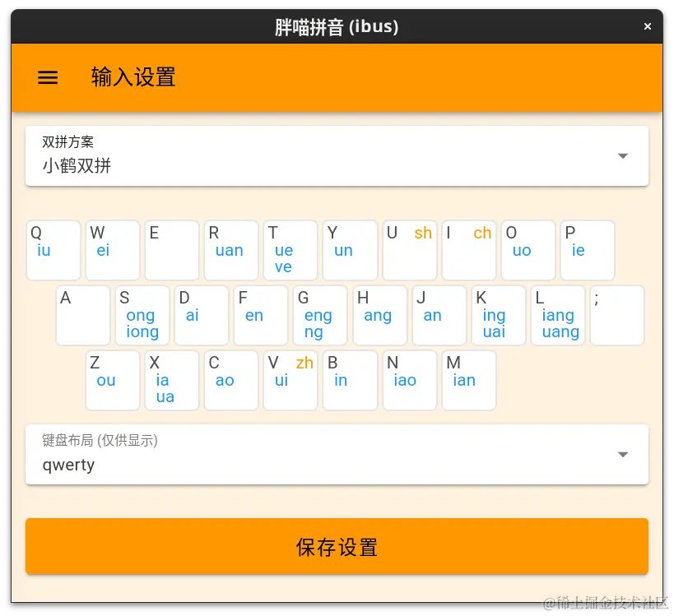Click the P key card showing ie
Screen dimensions: 674x616
click(588, 251)
